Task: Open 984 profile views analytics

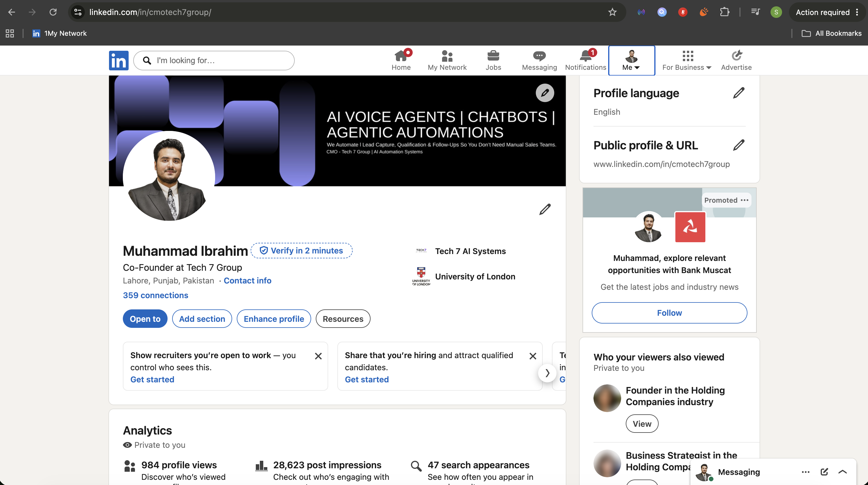Action: [x=179, y=465]
